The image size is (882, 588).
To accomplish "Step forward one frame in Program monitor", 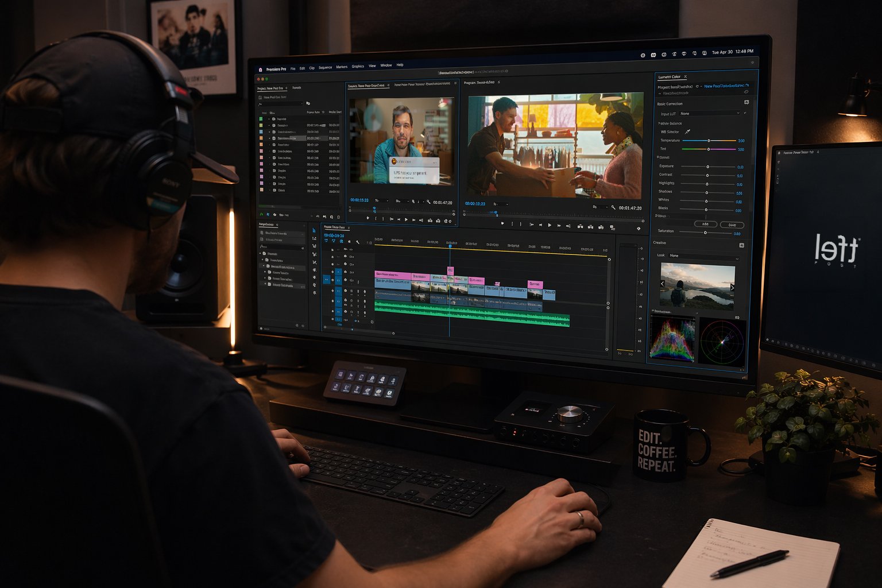I will point(559,226).
